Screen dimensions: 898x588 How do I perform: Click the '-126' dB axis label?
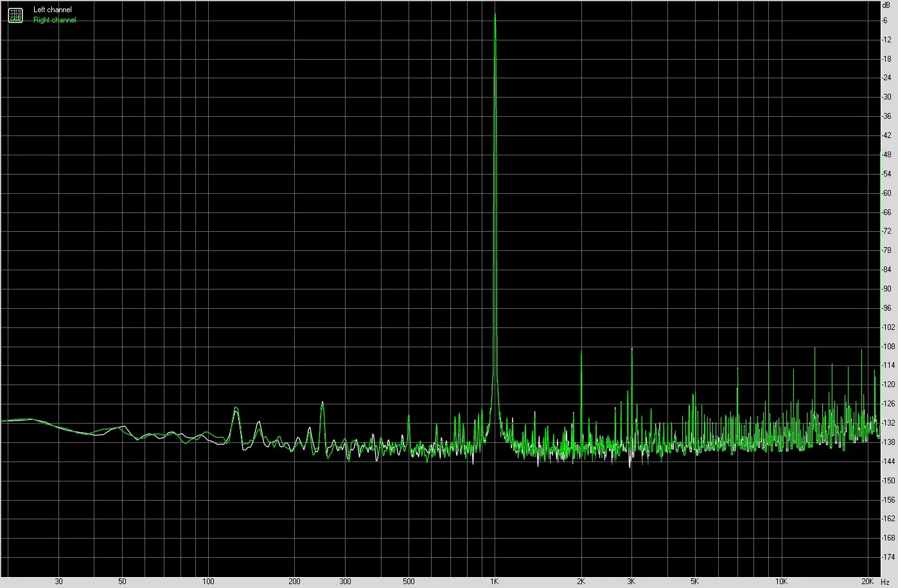[x=889, y=404]
